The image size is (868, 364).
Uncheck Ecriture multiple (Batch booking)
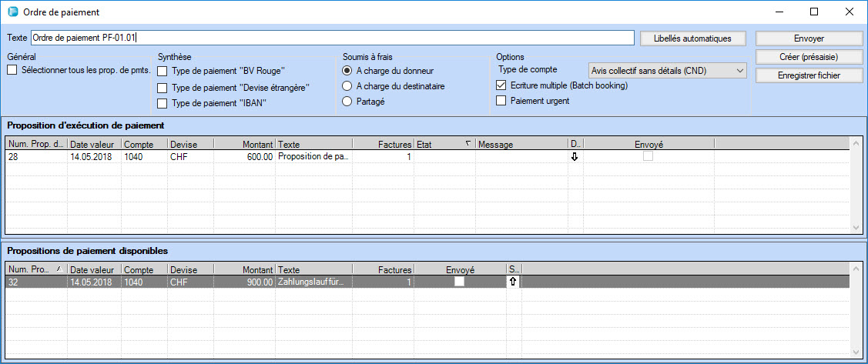coord(502,85)
